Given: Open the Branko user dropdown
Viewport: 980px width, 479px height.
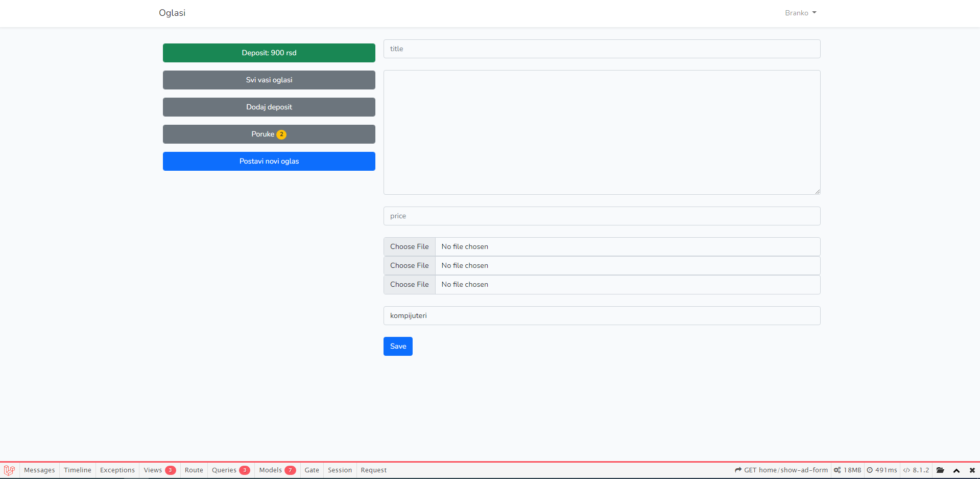Looking at the screenshot, I should pyautogui.click(x=800, y=13).
